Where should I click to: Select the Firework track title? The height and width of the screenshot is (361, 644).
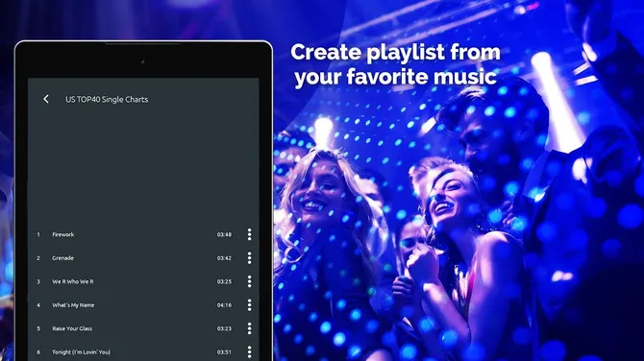point(62,234)
